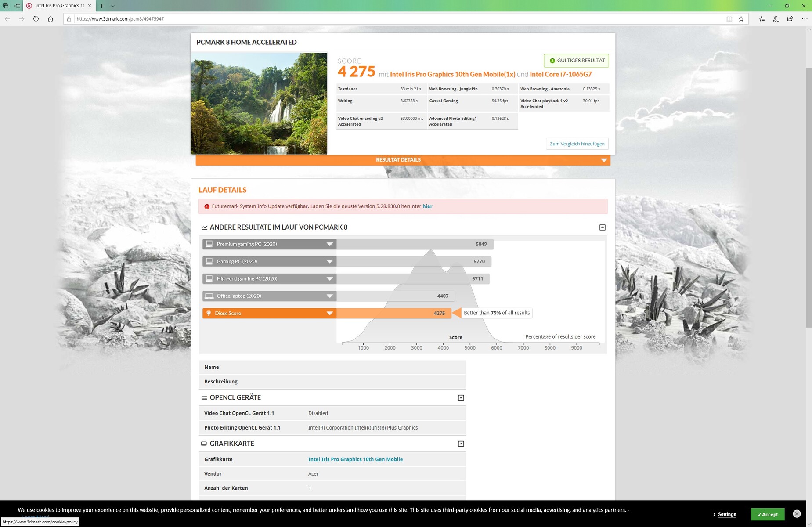Expand Office laptop (2020) dropdown
The image size is (812, 527).
[x=329, y=296]
